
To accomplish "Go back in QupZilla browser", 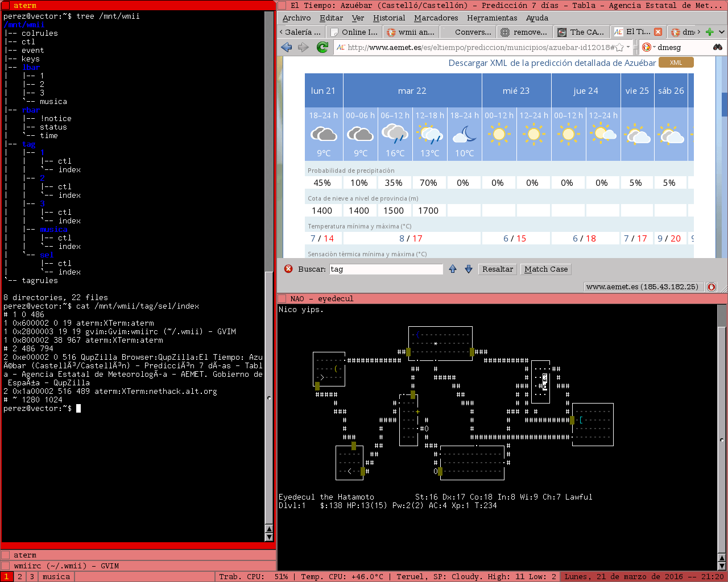I will 287,47.
